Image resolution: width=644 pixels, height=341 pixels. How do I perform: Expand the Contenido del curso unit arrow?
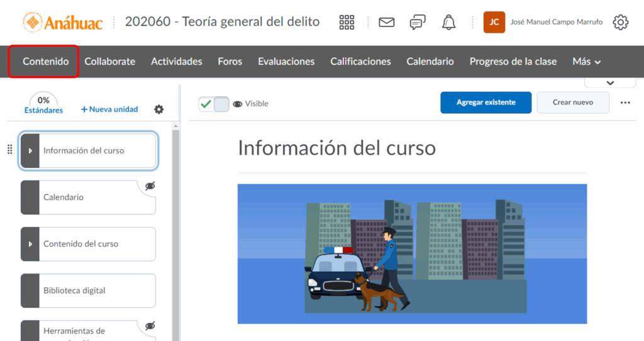[30, 244]
